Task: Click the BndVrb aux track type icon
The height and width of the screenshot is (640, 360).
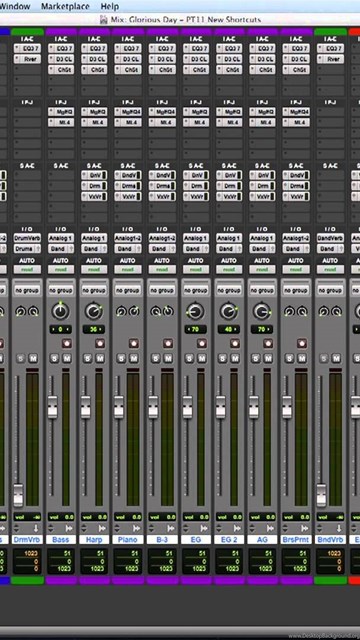Action: [x=338, y=528]
